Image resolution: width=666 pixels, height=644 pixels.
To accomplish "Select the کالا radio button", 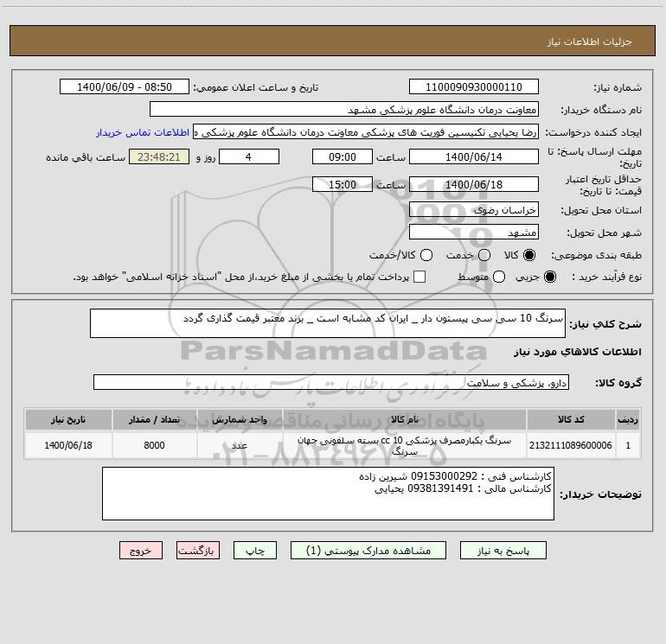I will pos(529,255).
